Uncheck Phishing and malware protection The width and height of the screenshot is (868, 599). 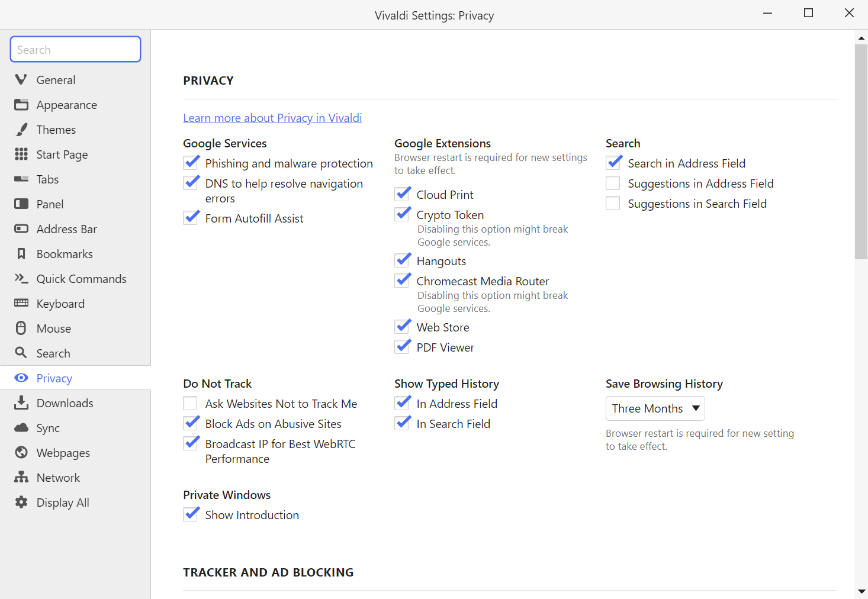[x=191, y=163]
